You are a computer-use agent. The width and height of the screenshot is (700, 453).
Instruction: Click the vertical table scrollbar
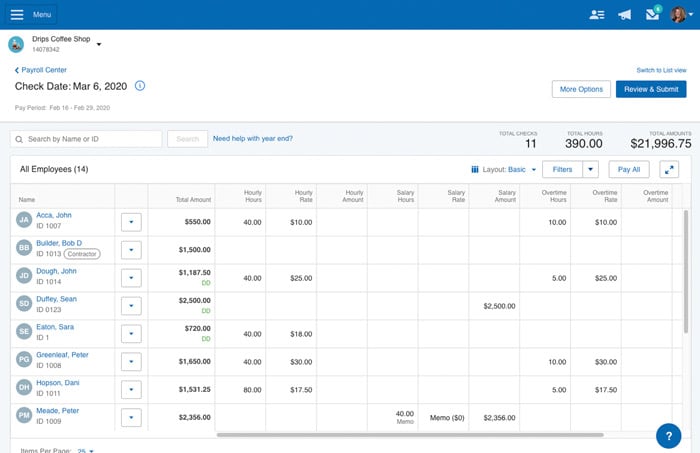686,271
